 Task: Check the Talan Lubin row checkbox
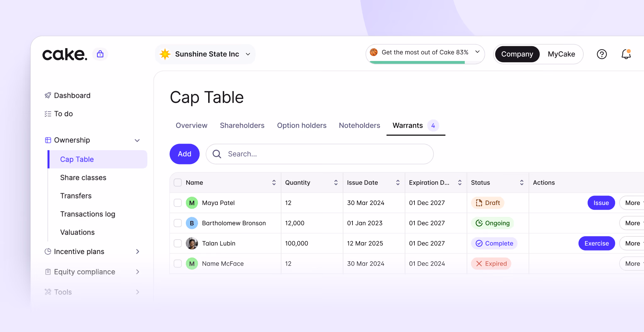[x=178, y=243]
